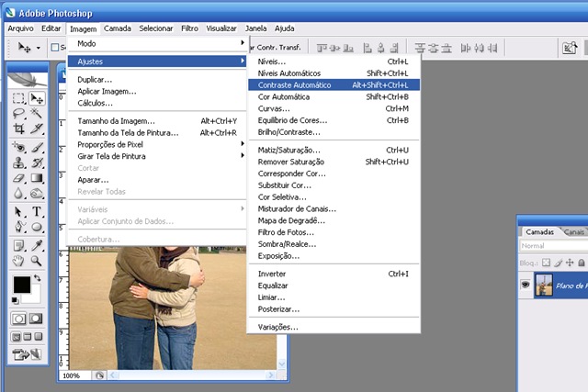The height and width of the screenshot is (392, 588).
Task: Select the Horizontal Type tool
Action: (37, 211)
